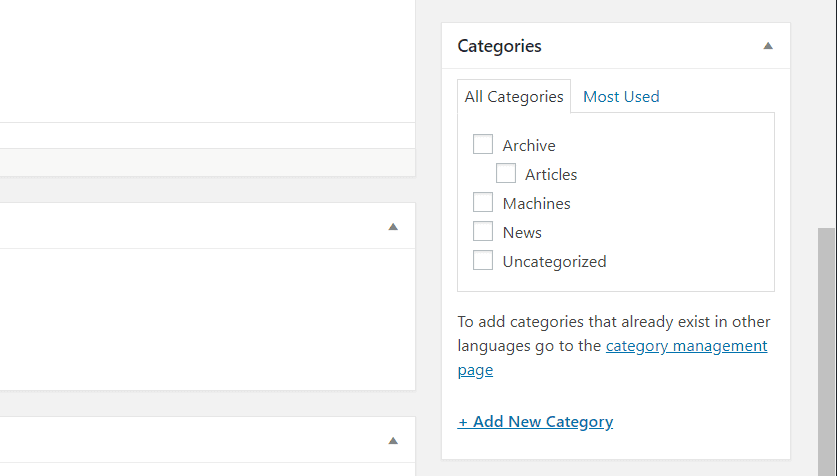Click the Categories panel heading text

tap(499, 46)
